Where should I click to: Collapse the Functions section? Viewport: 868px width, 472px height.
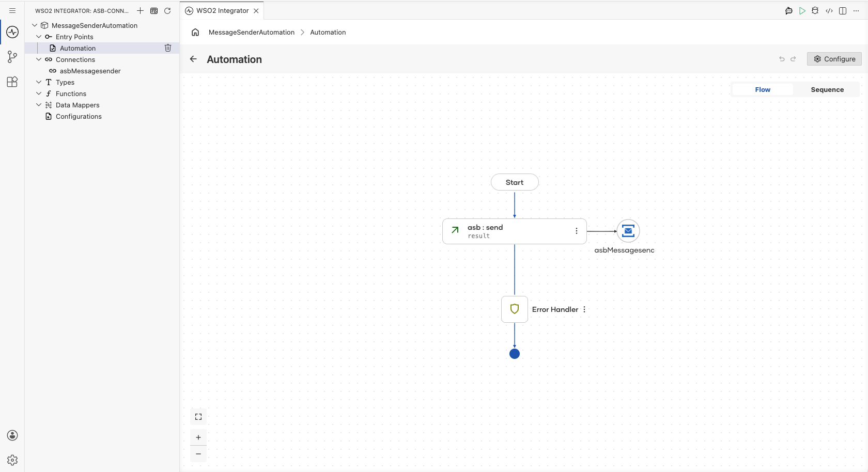point(39,93)
